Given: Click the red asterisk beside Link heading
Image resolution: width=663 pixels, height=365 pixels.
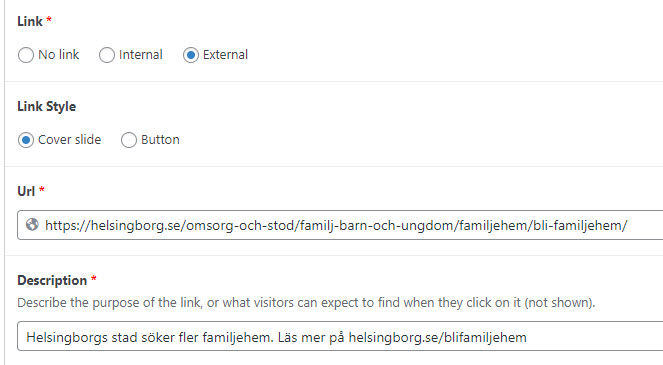Looking at the screenshot, I should coord(49,19).
